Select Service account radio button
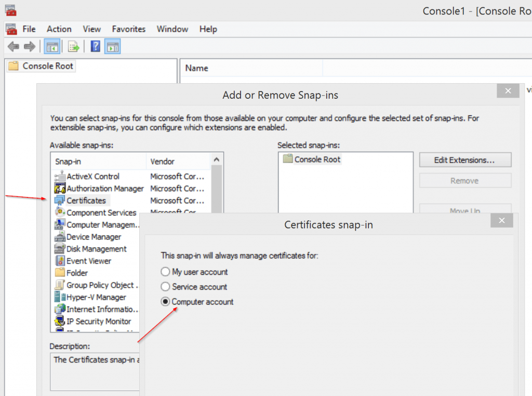The width and height of the screenshot is (532, 396). pyautogui.click(x=165, y=287)
